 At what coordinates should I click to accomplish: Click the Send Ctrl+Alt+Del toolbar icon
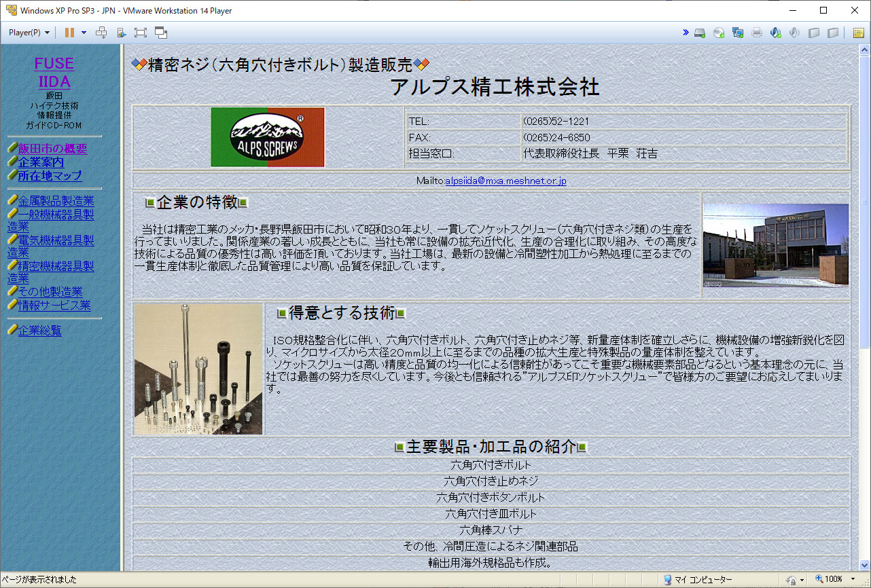point(101,33)
